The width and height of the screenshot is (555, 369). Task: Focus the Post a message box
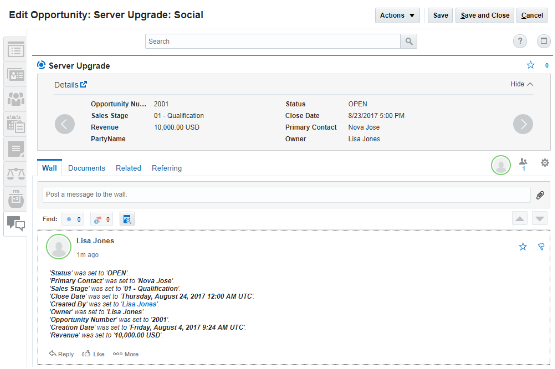(x=286, y=195)
